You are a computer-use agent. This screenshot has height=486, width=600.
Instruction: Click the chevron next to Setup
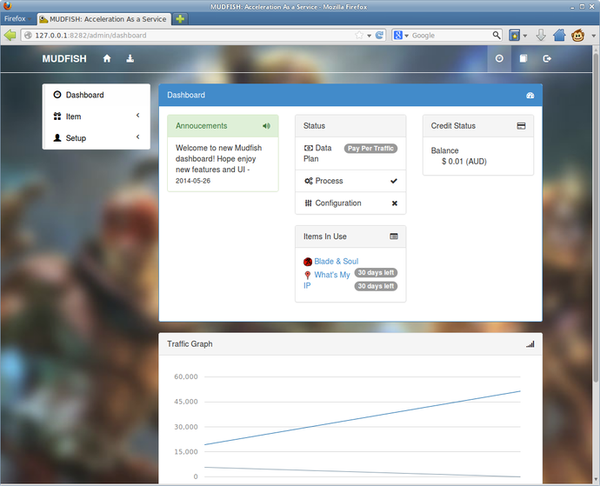(138, 137)
